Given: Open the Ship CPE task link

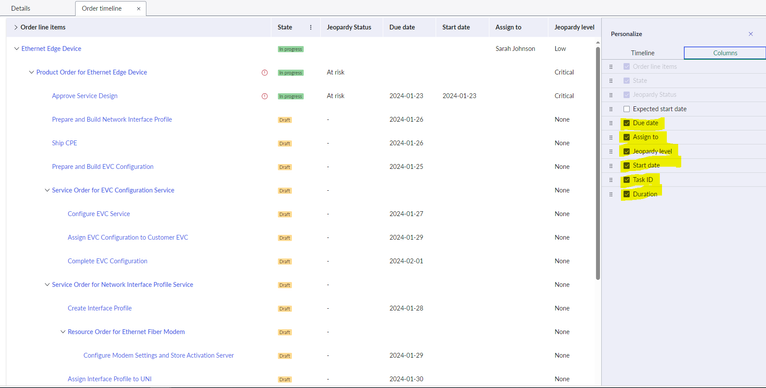Looking at the screenshot, I should tap(64, 143).
